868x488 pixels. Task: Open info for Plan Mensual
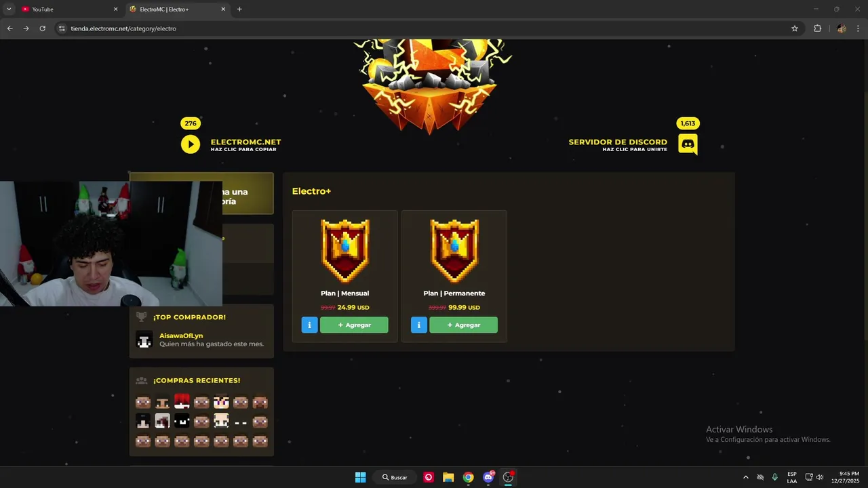[309, 325]
